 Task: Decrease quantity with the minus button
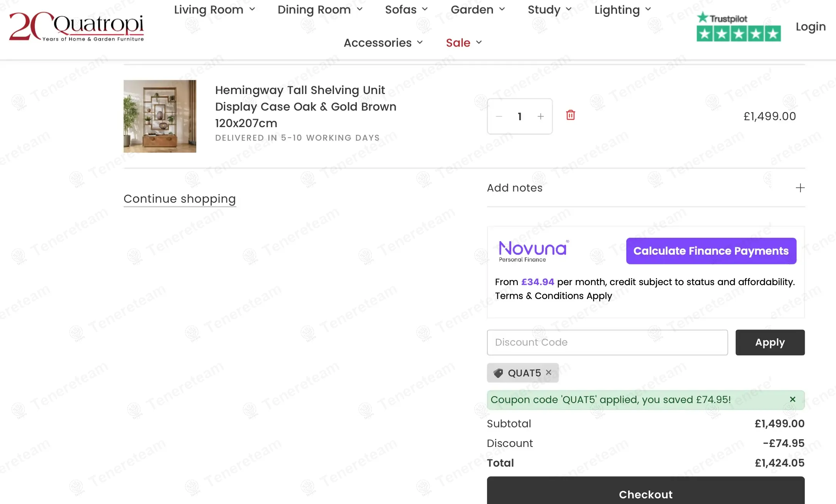tap(499, 116)
